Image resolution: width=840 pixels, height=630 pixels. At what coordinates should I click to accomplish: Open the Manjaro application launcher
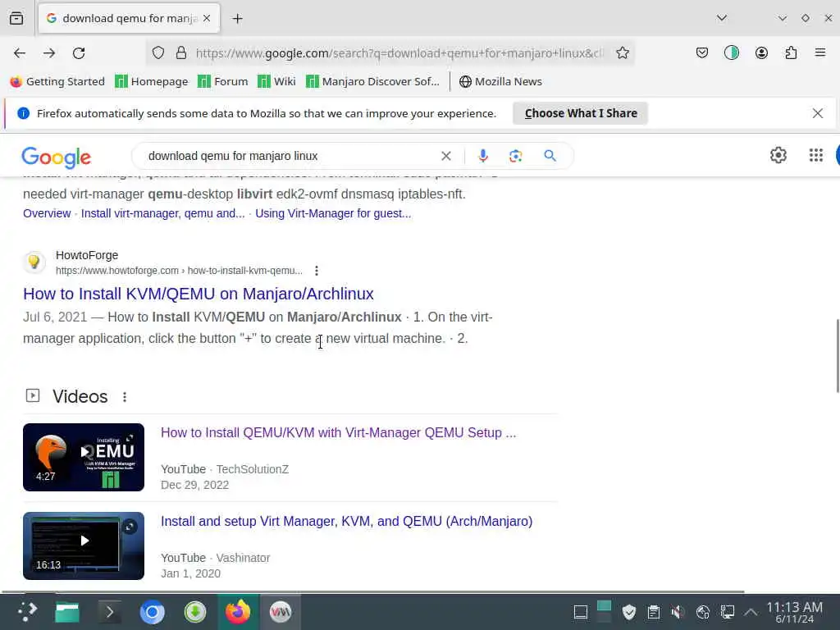click(25, 612)
